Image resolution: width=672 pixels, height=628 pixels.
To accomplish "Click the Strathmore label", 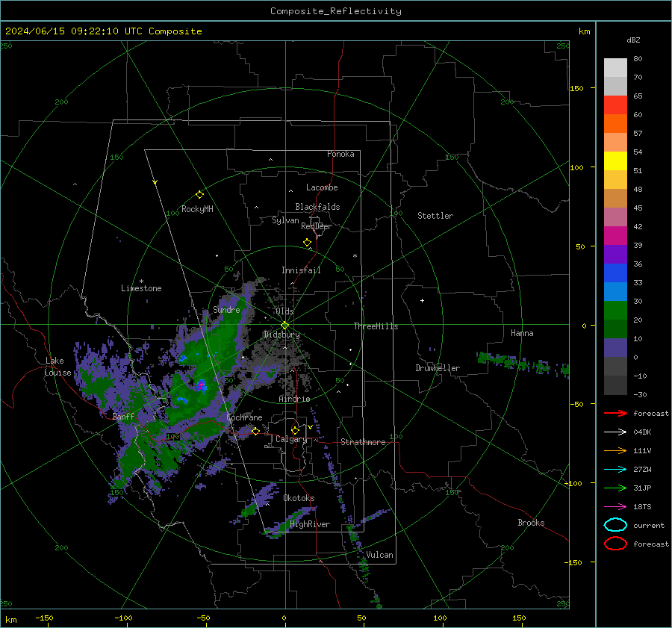I will coord(363,442).
